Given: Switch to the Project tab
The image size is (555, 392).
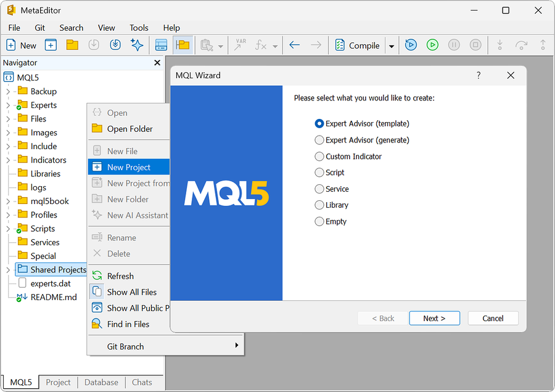Looking at the screenshot, I should pyautogui.click(x=58, y=383).
